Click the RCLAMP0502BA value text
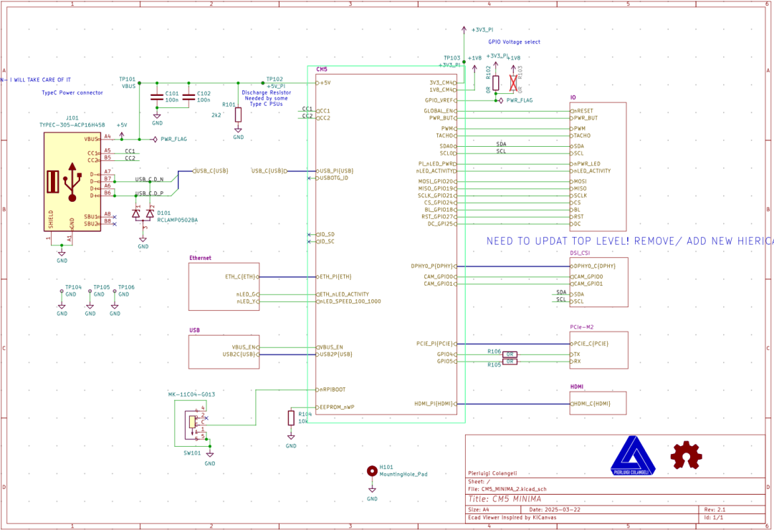Screen dimensions: 774x532 [x=178, y=221]
